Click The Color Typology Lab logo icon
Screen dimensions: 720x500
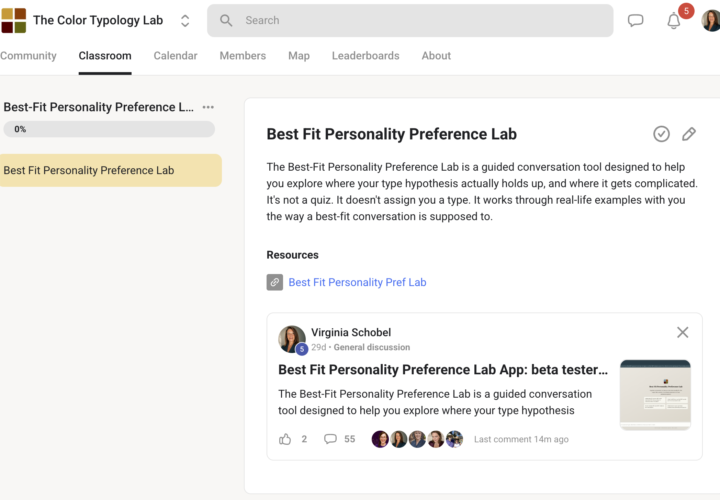pyautogui.click(x=13, y=20)
